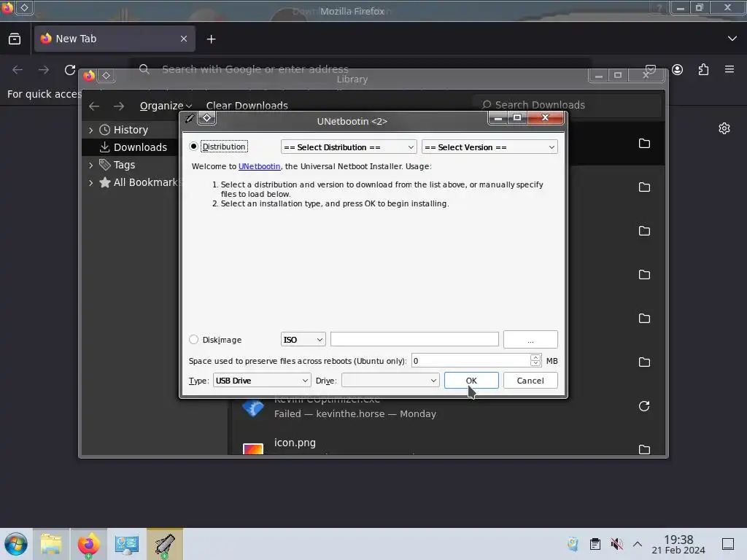Click Firefox taskbar icon
Screen dimensions: 747x560
[x=88, y=544]
